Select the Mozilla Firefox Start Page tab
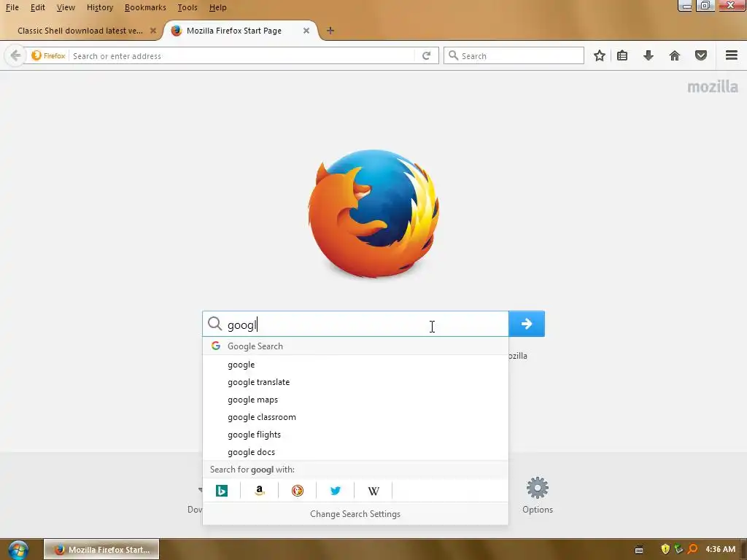747x560 pixels. click(x=234, y=31)
